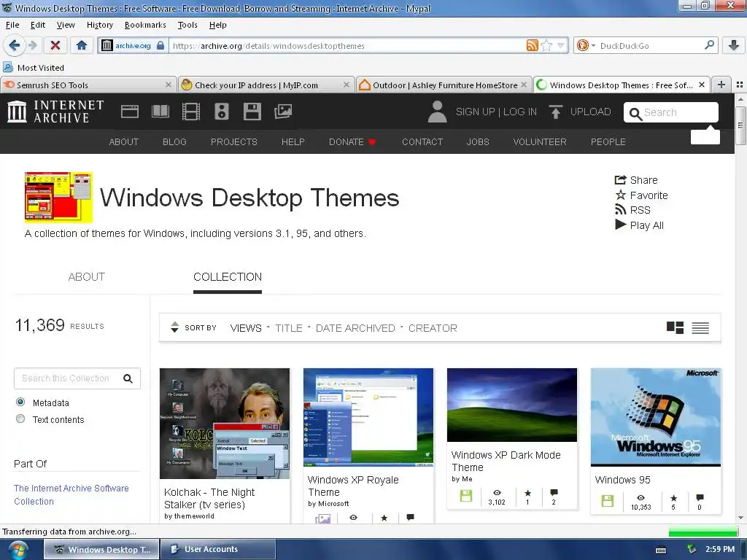This screenshot has height=560, width=747.
Task: Open the Edit menu
Action: click(38, 25)
